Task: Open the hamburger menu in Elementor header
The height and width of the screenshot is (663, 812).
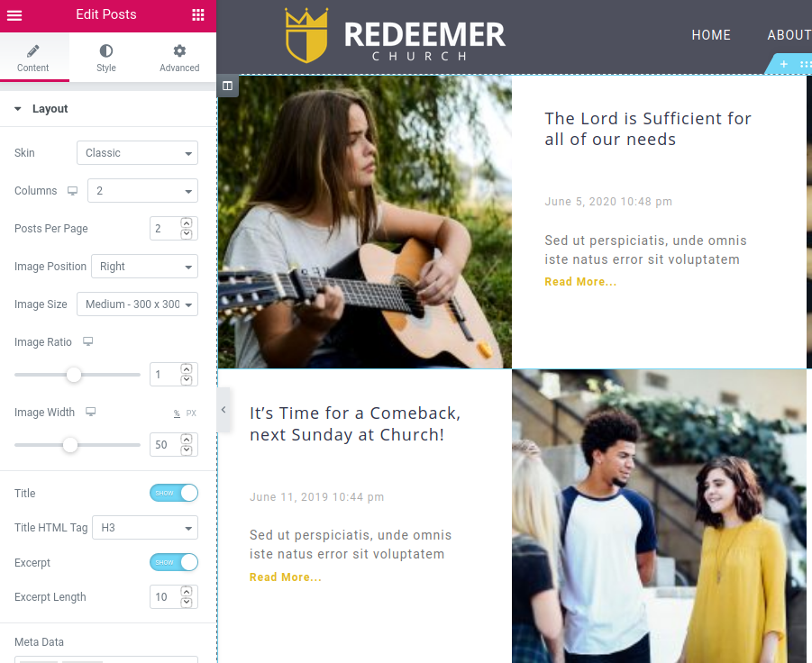Action: pyautogui.click(x=14, y=15)
